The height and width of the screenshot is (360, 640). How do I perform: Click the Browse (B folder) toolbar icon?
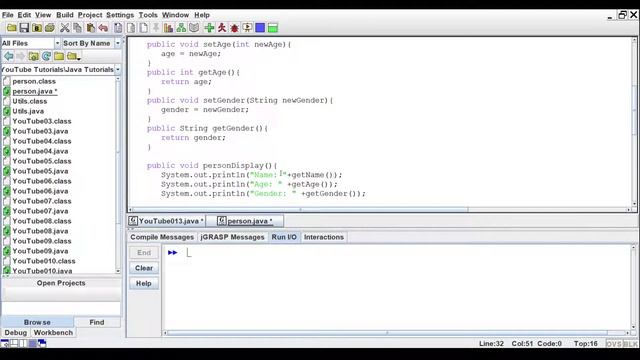click(37, 28)
